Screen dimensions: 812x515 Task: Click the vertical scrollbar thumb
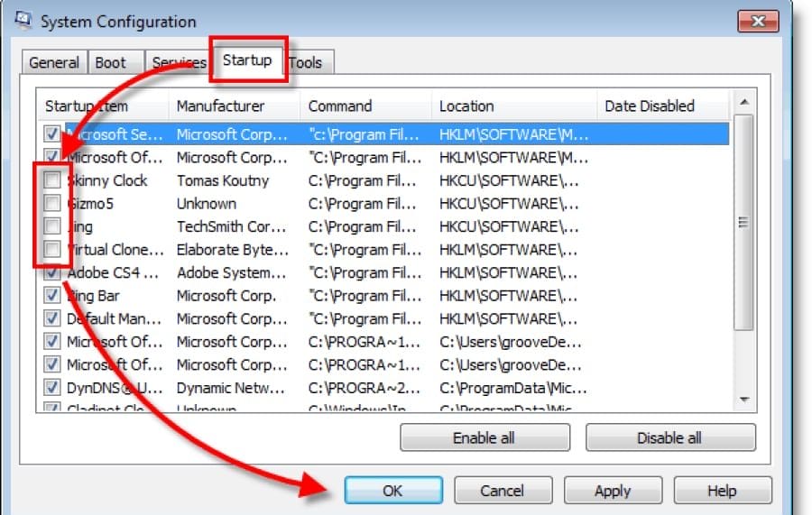click(x=744, y=222)
